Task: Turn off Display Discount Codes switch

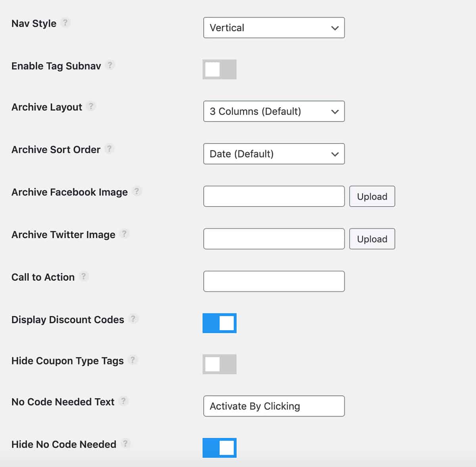Action: pos(219,323)
